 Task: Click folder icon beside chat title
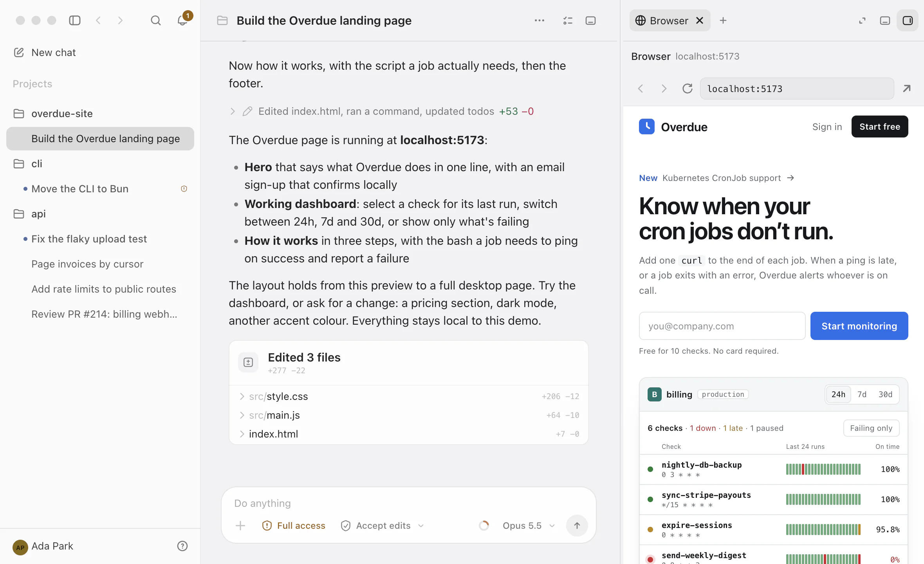(222, 20)
